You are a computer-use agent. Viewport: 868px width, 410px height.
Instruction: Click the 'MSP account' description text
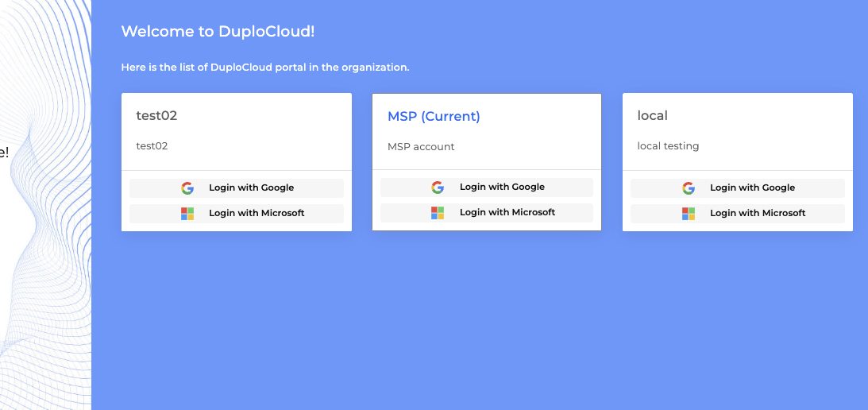point(421,147)
